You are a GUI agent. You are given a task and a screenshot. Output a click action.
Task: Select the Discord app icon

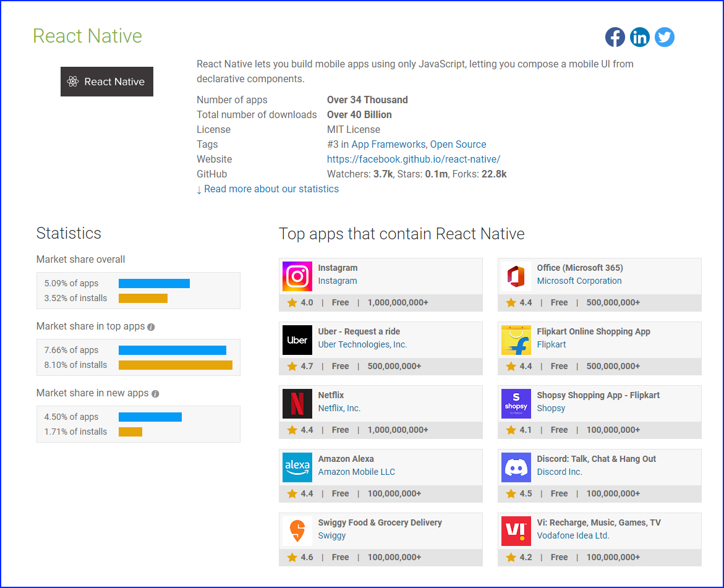pyautogui.click(x=516, y=467)
